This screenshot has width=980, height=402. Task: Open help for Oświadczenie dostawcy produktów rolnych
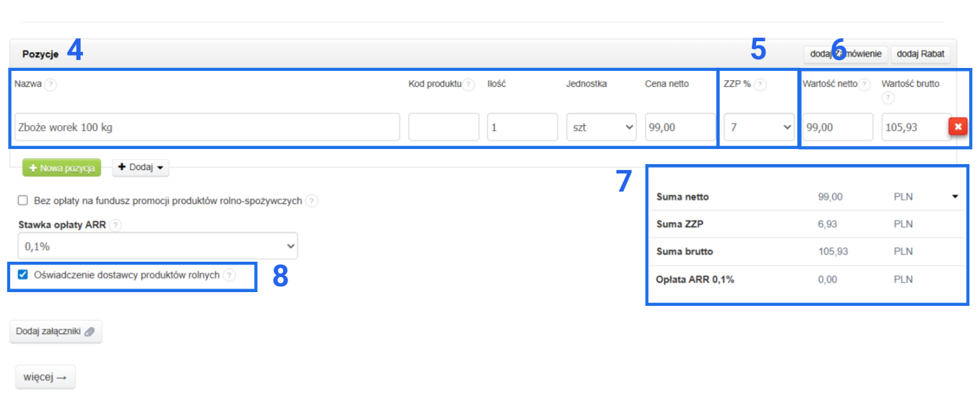point(229,275)
